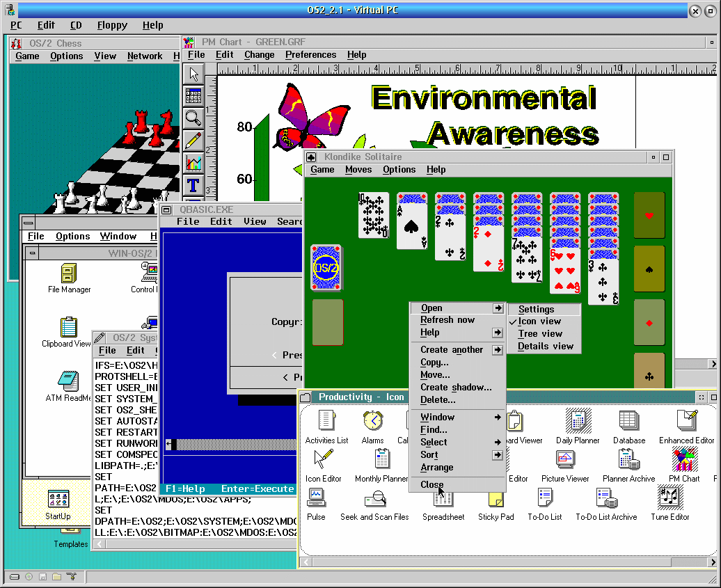The image size is (721, 588).
Task: Choose the bar chart tool in PM Chart
Action: pyautogui.click(x=193, y=164)
